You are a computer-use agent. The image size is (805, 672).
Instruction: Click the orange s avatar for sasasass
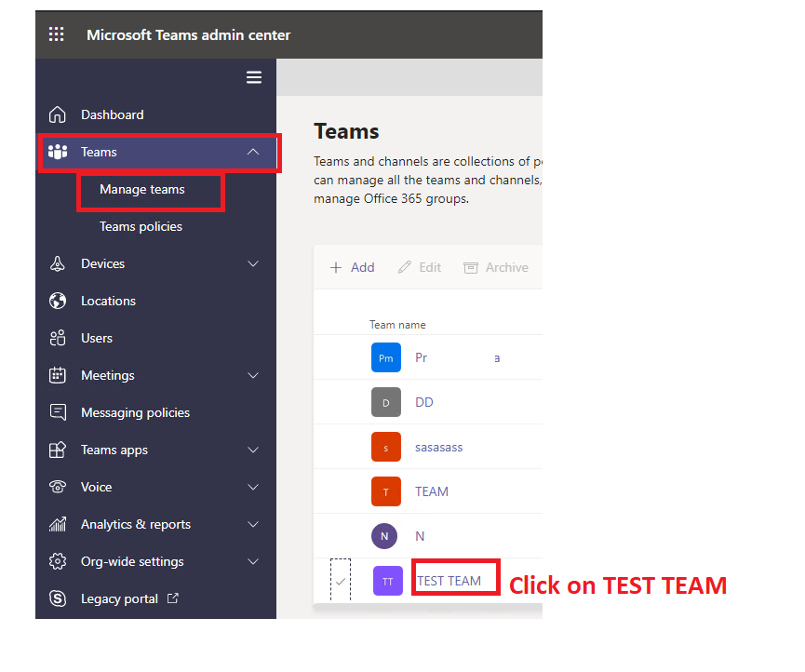386,447
